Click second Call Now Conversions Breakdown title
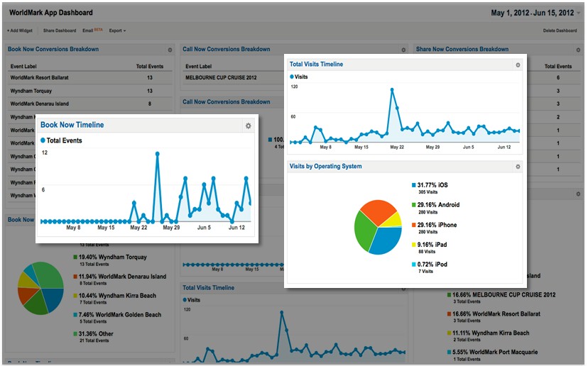The width and height of the screenshot is (588, 366). click(226, 102)
